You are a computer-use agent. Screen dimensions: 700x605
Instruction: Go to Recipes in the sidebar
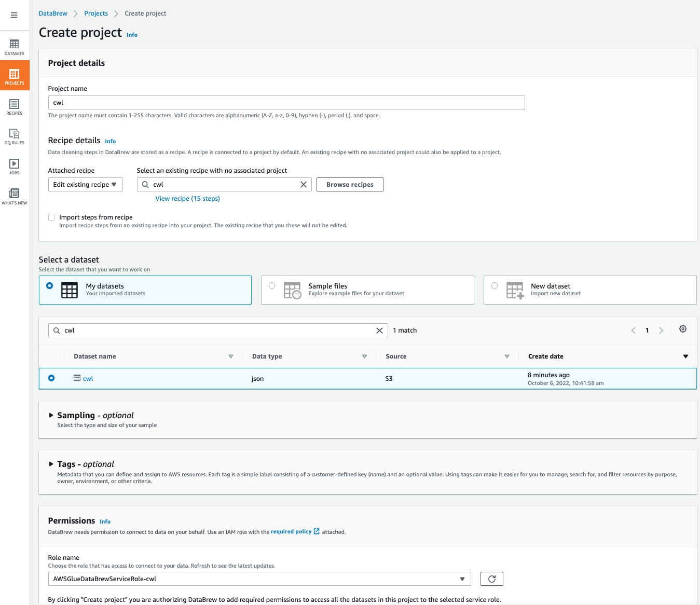15,107
